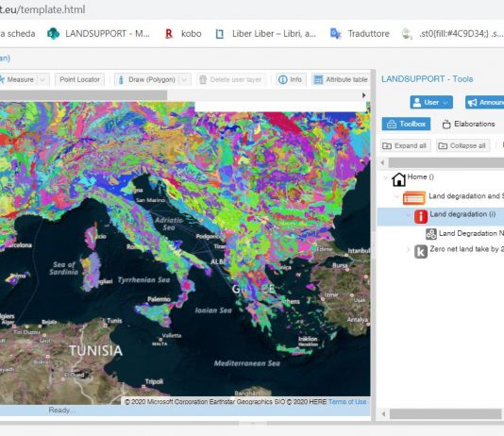Image resolution: width=504 pixels, height=436 pixels.
Task: Click the left arrow of the tree's top scrollbar
Action: point(382,162)
